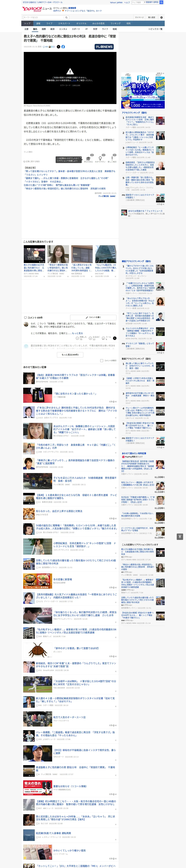Switch to the ランキング tab
This screenshot has width=186, height=868.
(x=115, y=23)
